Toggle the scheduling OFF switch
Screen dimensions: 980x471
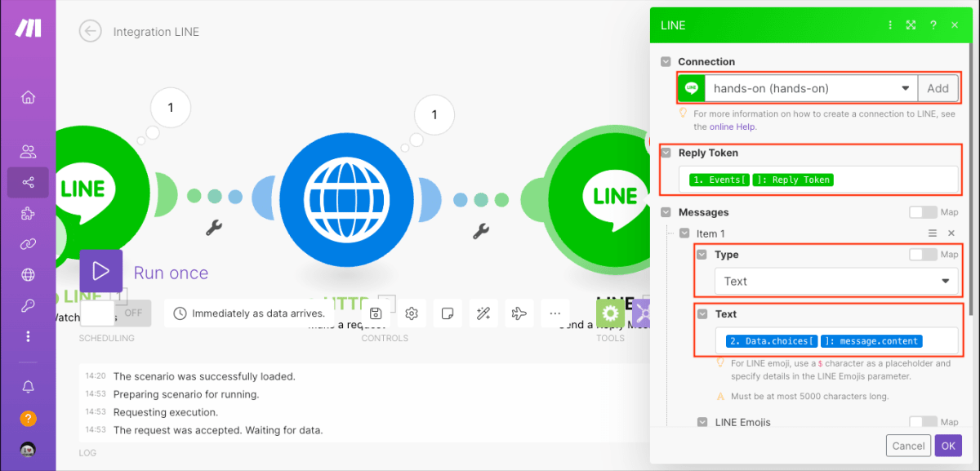117,313
